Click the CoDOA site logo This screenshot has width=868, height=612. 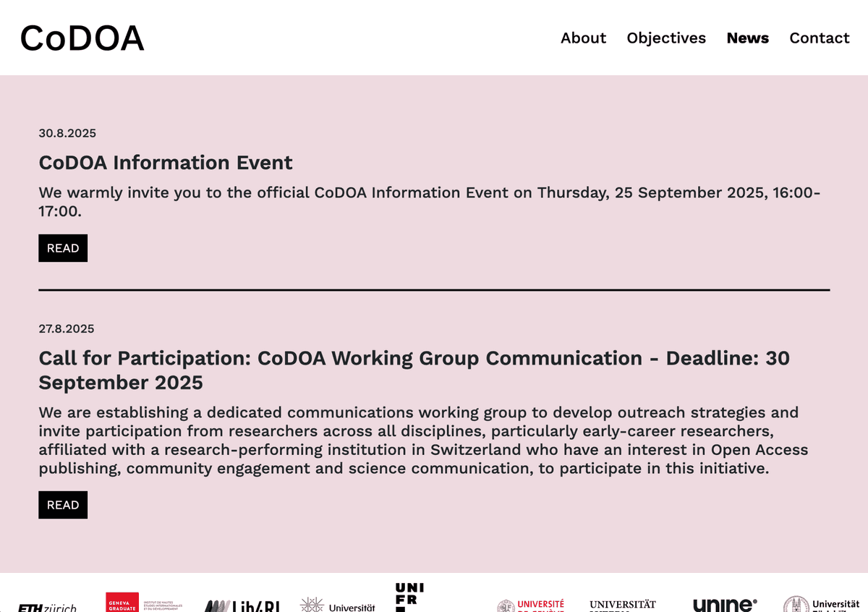82,38
